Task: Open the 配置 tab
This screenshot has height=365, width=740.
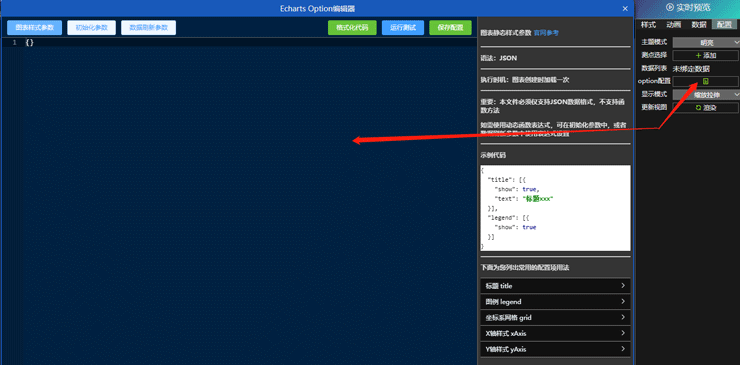Action: pos(724,25)
